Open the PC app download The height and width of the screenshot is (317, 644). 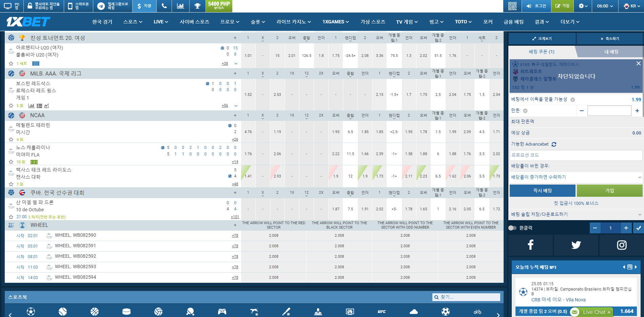pos(12,6)
